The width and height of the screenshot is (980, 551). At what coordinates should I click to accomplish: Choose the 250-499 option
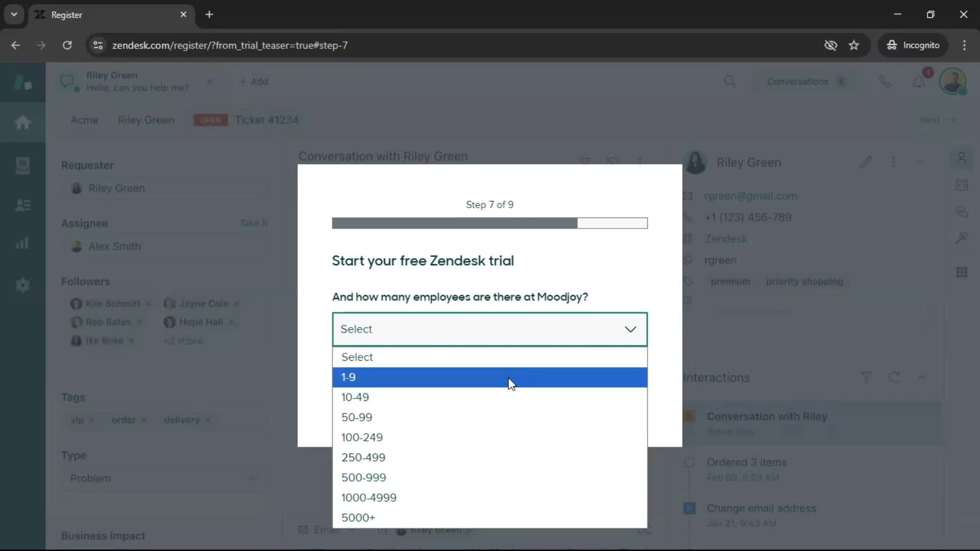click(489, 457)
